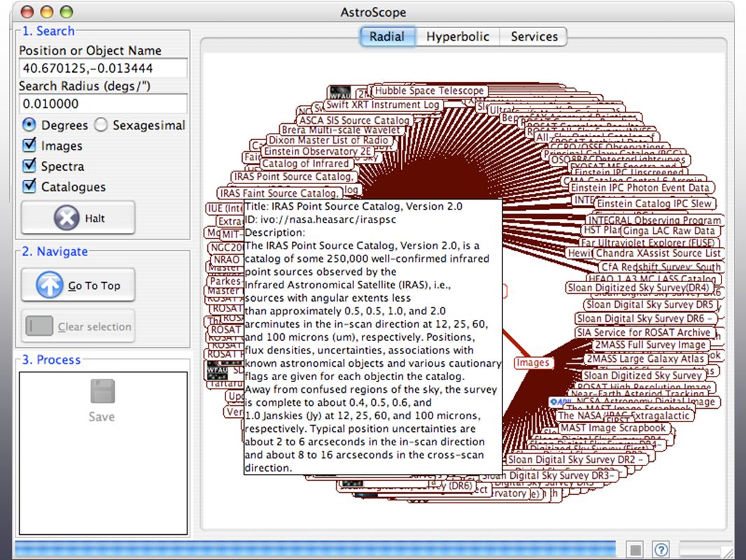The height and width of the screenshot is (560, 746).
Task: Click the Sloan Digitized Sky Survey(DR4) node
Action: (x=638, y=288)
